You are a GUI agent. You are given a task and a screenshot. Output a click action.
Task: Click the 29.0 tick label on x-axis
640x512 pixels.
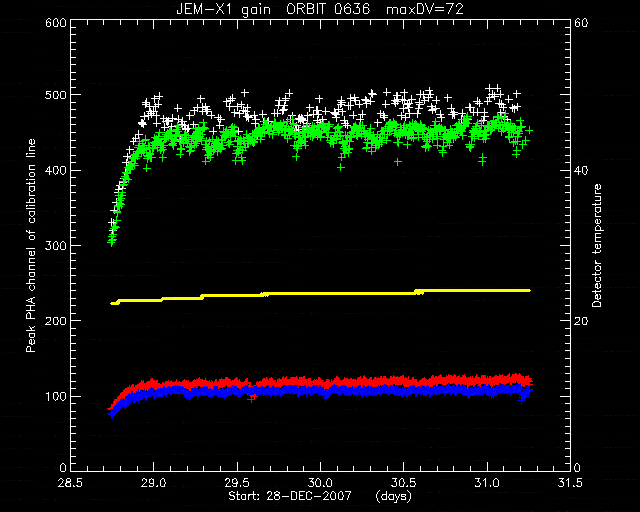tap(153, 483)
